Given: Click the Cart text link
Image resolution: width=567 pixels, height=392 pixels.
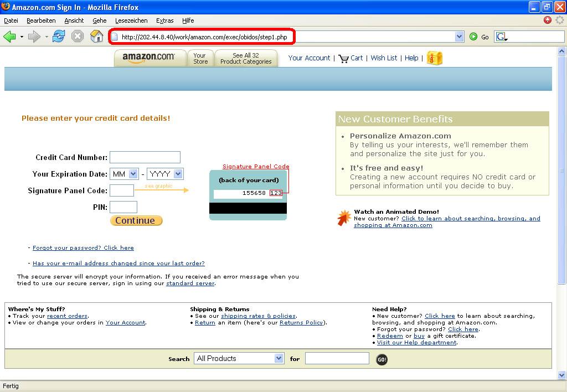Looking at the screenshot, I should coord(357,58).
